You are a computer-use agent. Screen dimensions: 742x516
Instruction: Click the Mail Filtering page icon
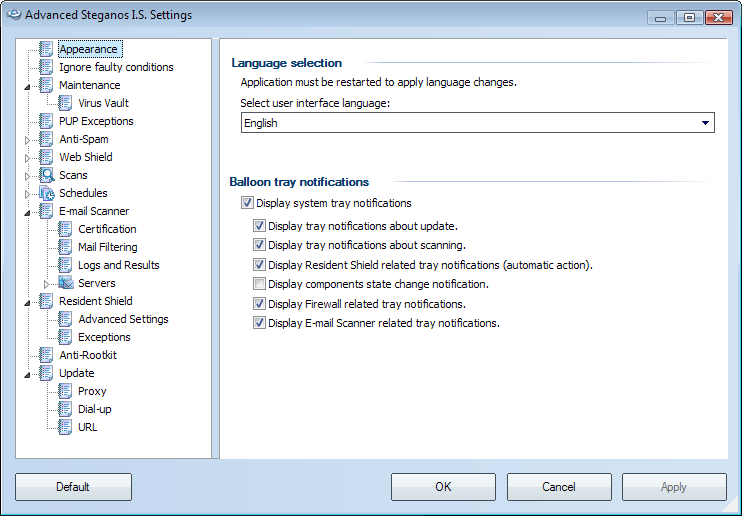point(65,247)
